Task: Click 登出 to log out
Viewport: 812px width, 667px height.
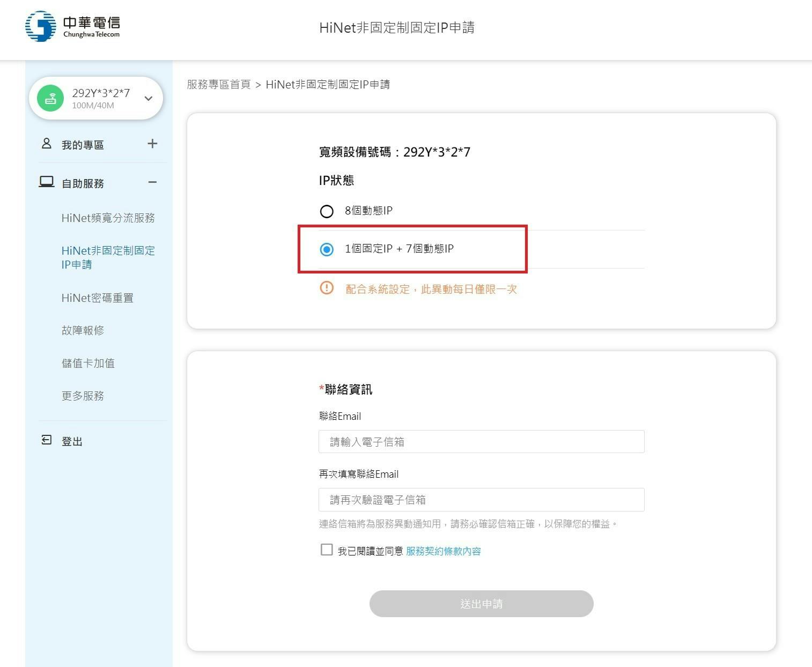Action: [x=72, y=441]
